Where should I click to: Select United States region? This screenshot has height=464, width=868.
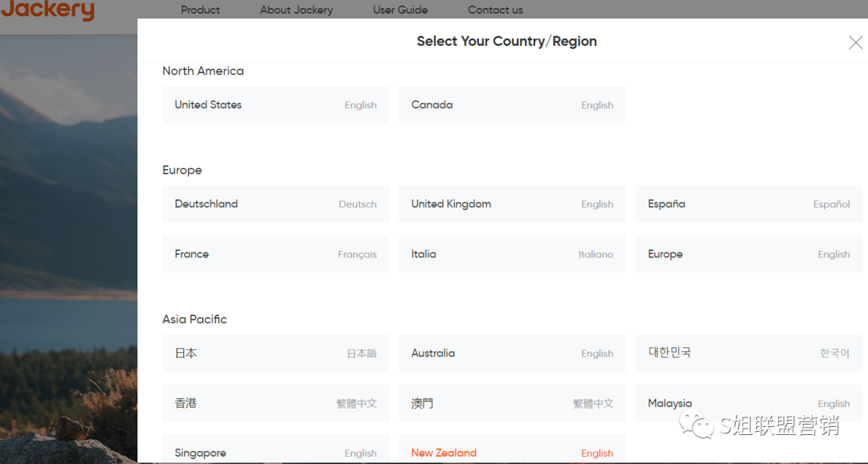click(276, 105)
